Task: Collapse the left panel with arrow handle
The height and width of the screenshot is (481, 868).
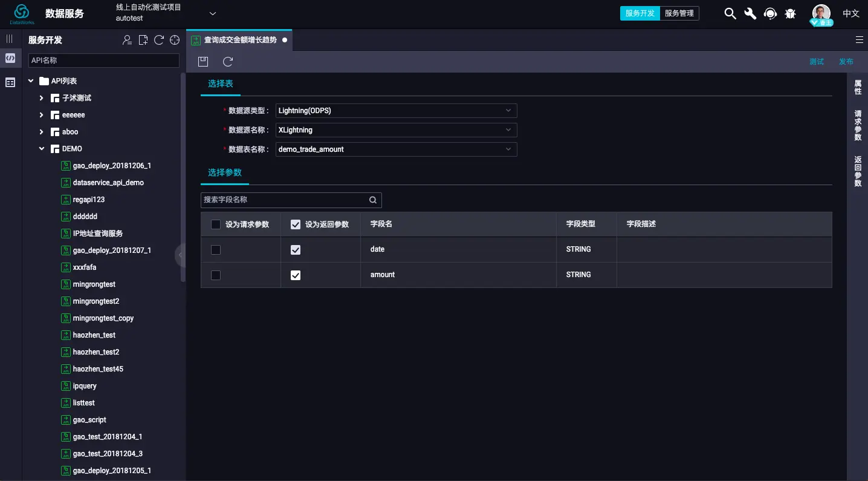Action: pos(180,255)
